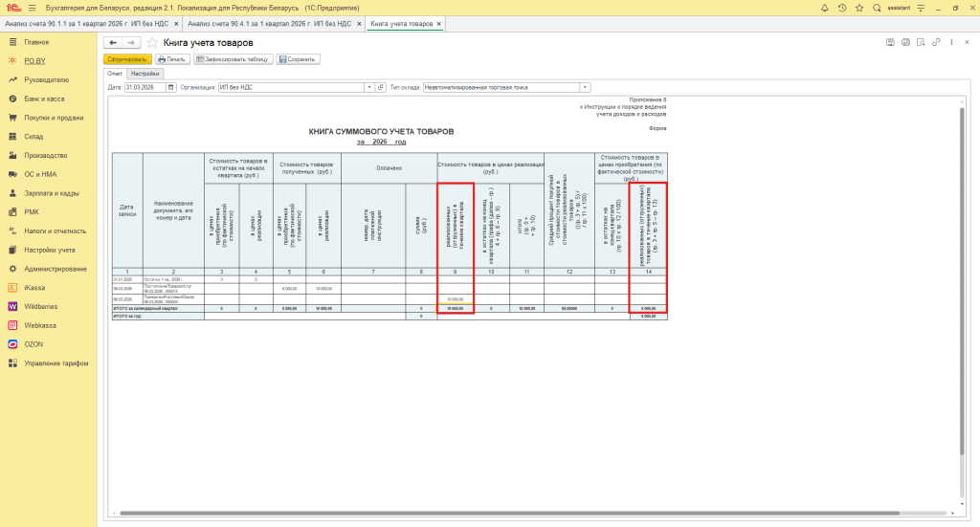980x527 pixels.
Task: Open the date calendar picker
Action: point(171,87)
